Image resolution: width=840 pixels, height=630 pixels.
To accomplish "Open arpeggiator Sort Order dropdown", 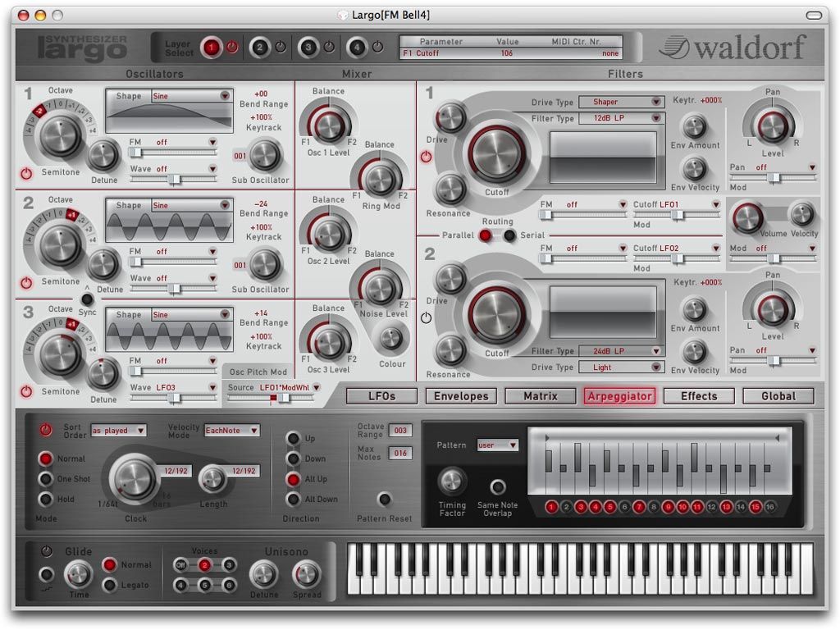I will click(x=118, y=430).
